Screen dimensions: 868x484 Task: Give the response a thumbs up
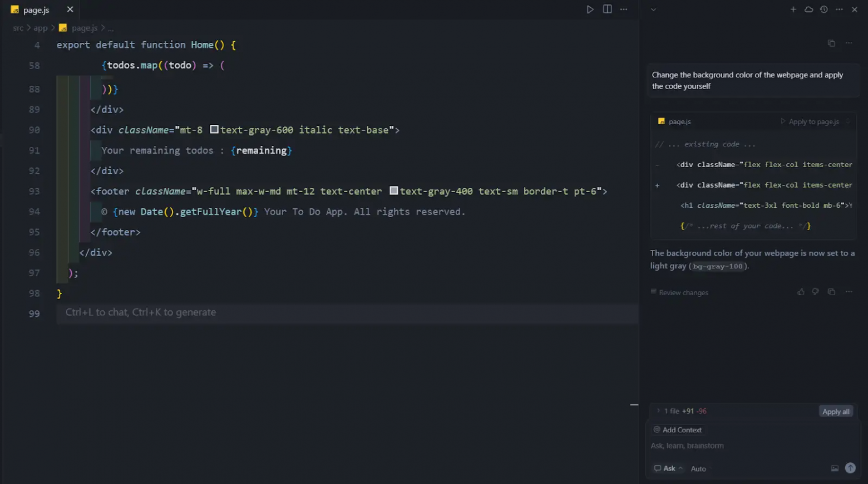(801, 292)
